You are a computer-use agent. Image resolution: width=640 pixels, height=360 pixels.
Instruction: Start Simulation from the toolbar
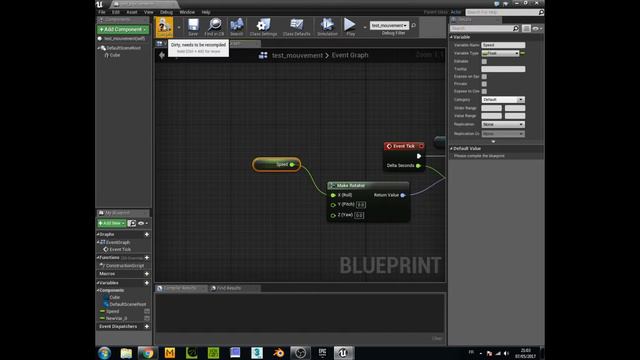pyautogui.click(x=327, y=27)
